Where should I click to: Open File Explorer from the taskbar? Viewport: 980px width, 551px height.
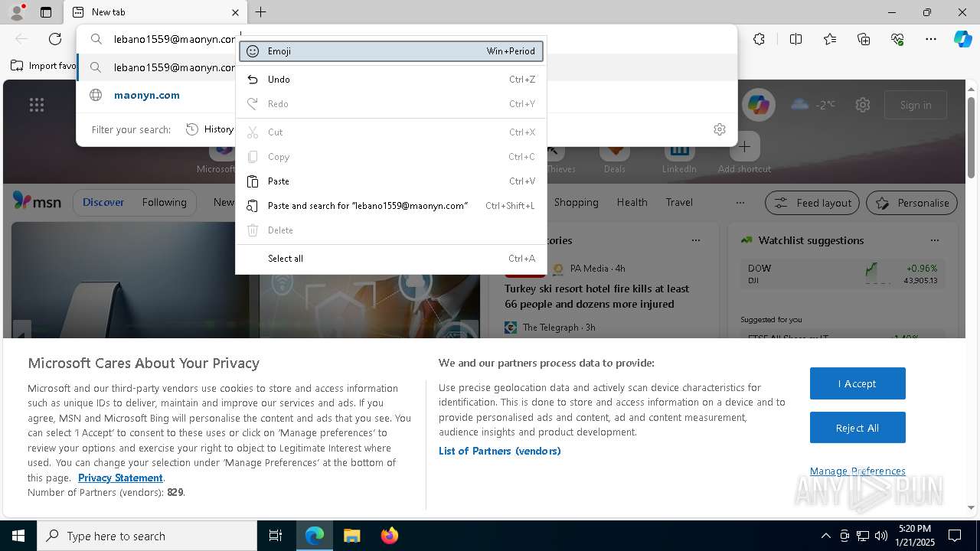tap(351, 536)
